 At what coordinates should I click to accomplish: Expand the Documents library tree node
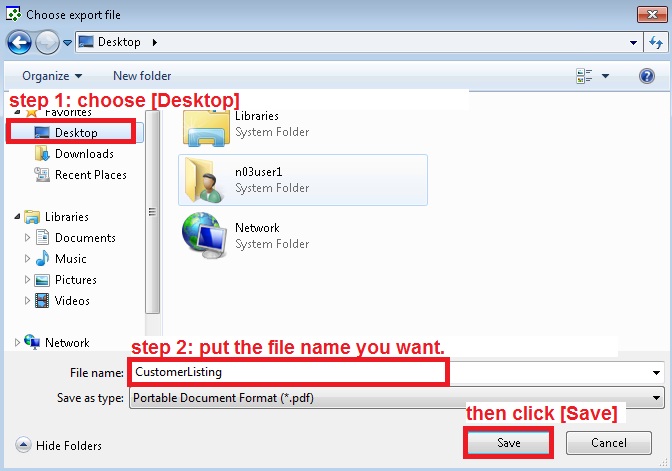pyautogui.click(x=27, y=238)
